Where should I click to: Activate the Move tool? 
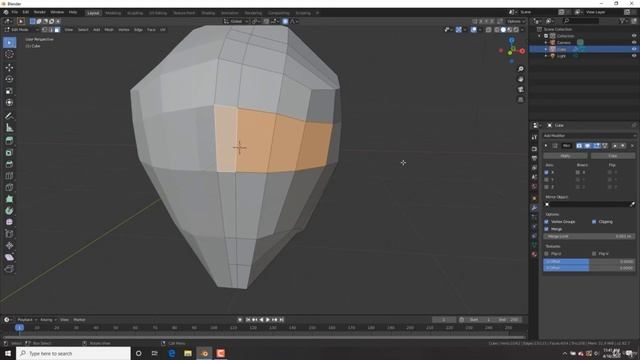[x=9, y=67]
